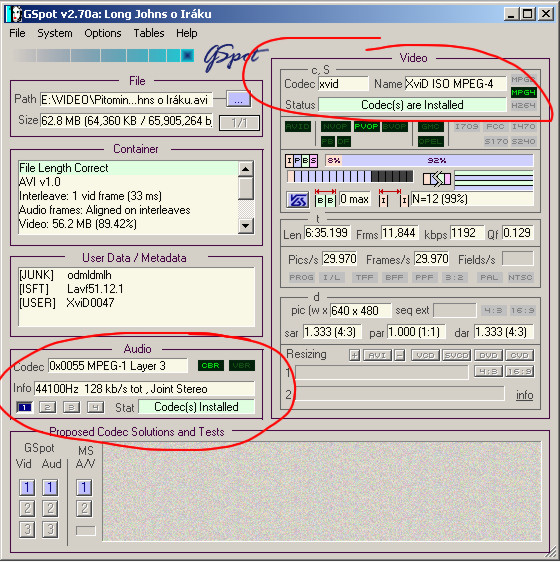Click the I709 indicator
The height and width of the screenshot is (562, 560).
pyautogui.click(x=467, y=127)
